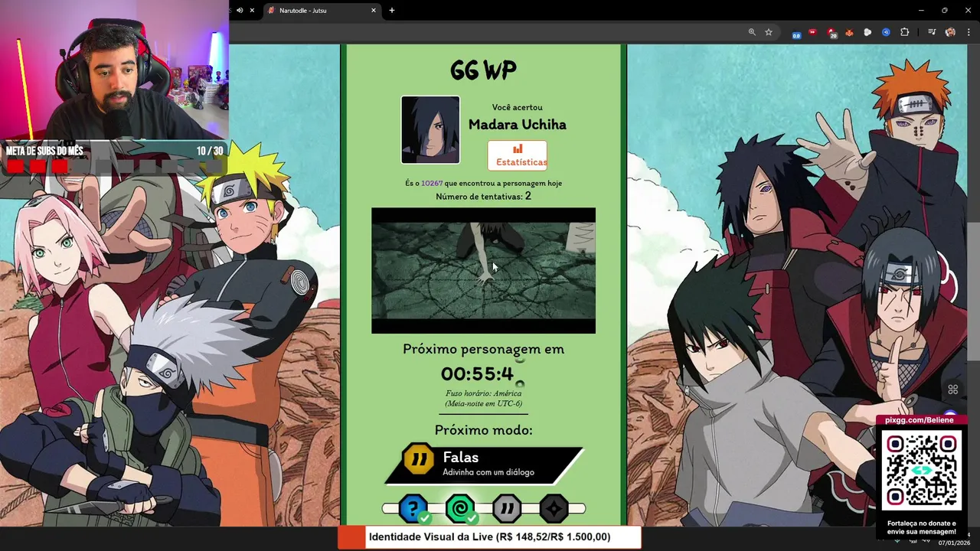The image size is (980, 551).
Task: Open a new browser tab
Action: 392,11
